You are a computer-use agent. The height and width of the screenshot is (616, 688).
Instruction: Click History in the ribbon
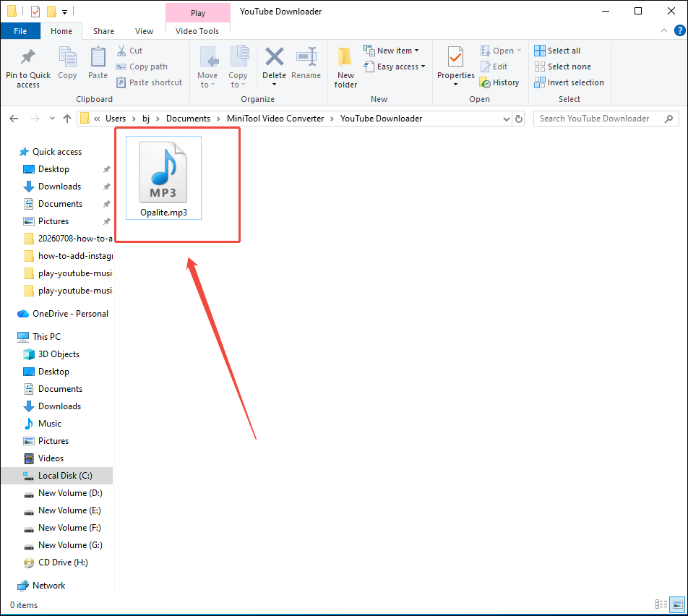(x=499, y=82)
